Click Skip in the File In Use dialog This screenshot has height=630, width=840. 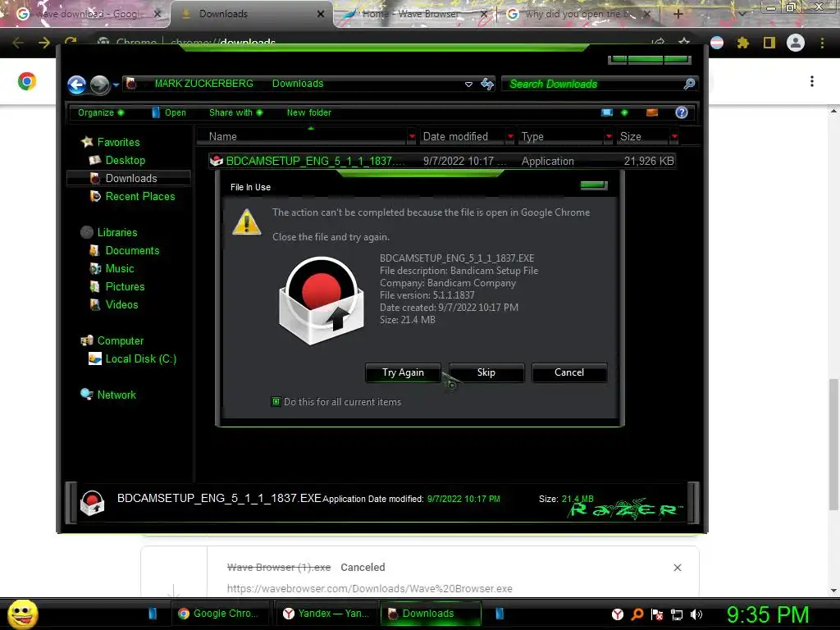[x=486, y=373]
